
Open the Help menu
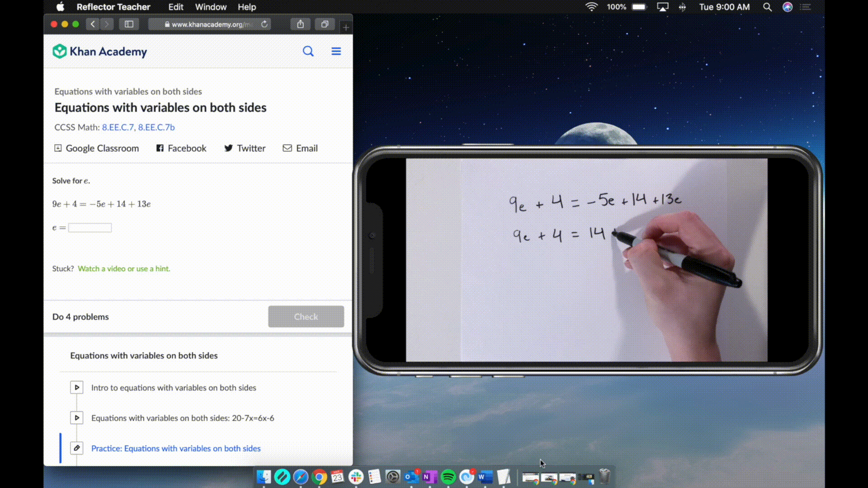(x=247, y=7)
